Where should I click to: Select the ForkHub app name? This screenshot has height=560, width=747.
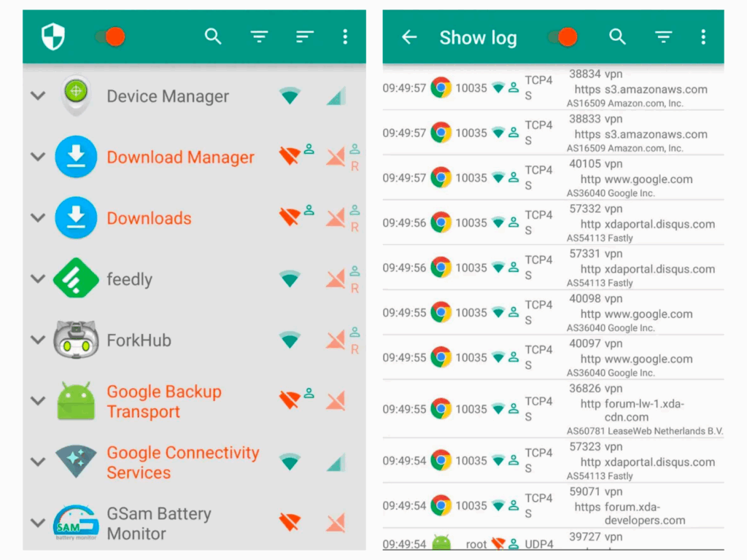(x=139, y=340)
